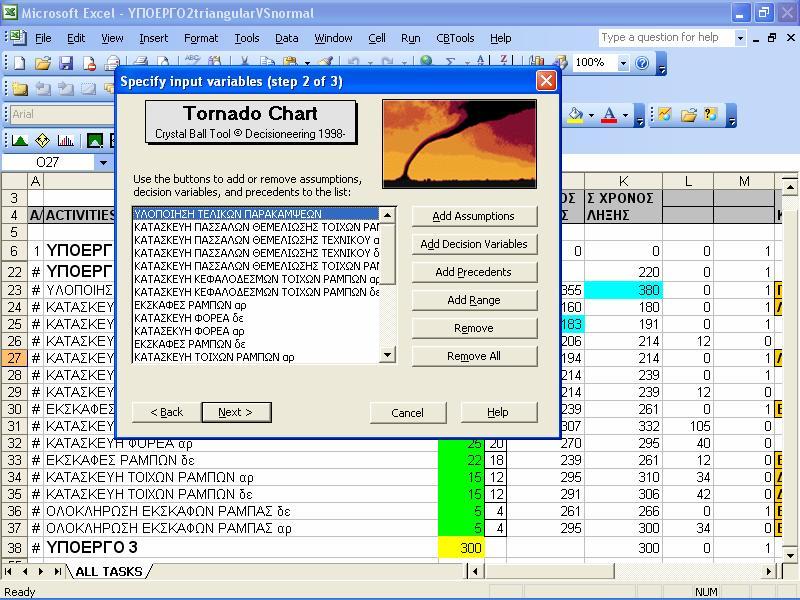Click the yellow folder icon in the second toolbar
Screen dimensions: 800x600
click(19, 89)
